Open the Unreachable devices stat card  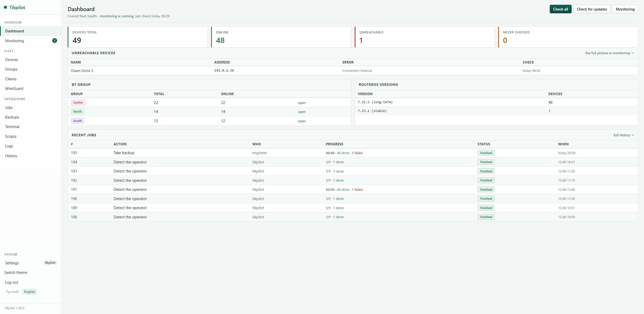(425, 37)
